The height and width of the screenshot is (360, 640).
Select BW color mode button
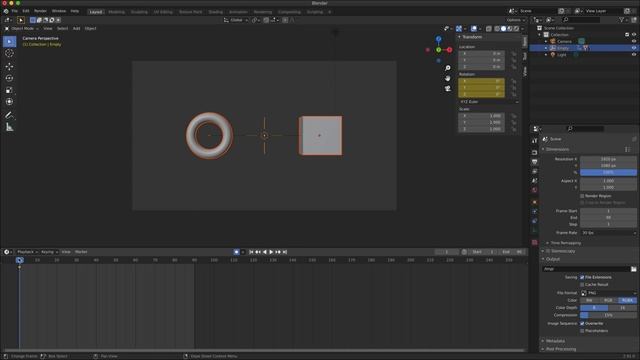589,300
